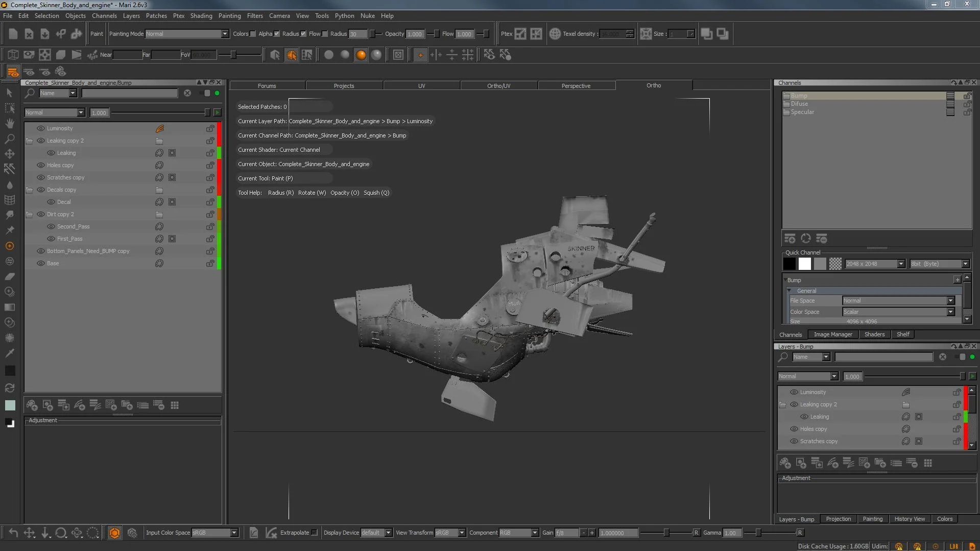Add adjustment layer in left Layers toolbar
Image resolution: width=980 pixels, height=551 pixels.
pos(79,405)
